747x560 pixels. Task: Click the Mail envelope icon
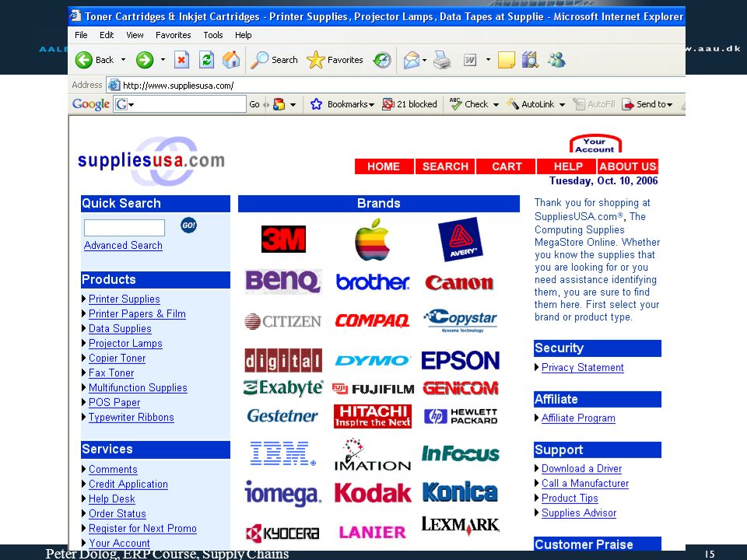[x=411, y=60]
